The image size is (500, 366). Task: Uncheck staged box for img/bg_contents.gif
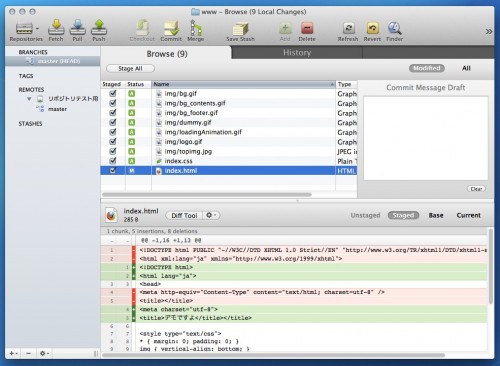(x=113, y=103)
